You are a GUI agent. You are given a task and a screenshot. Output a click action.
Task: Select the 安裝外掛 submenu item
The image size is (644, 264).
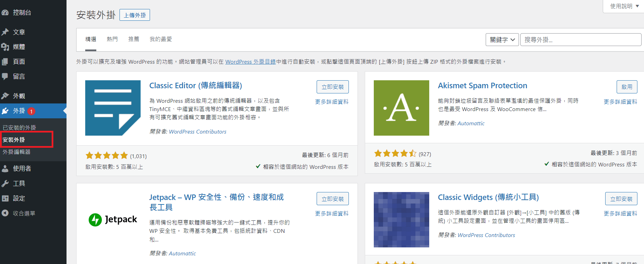(x=14, y=140)
